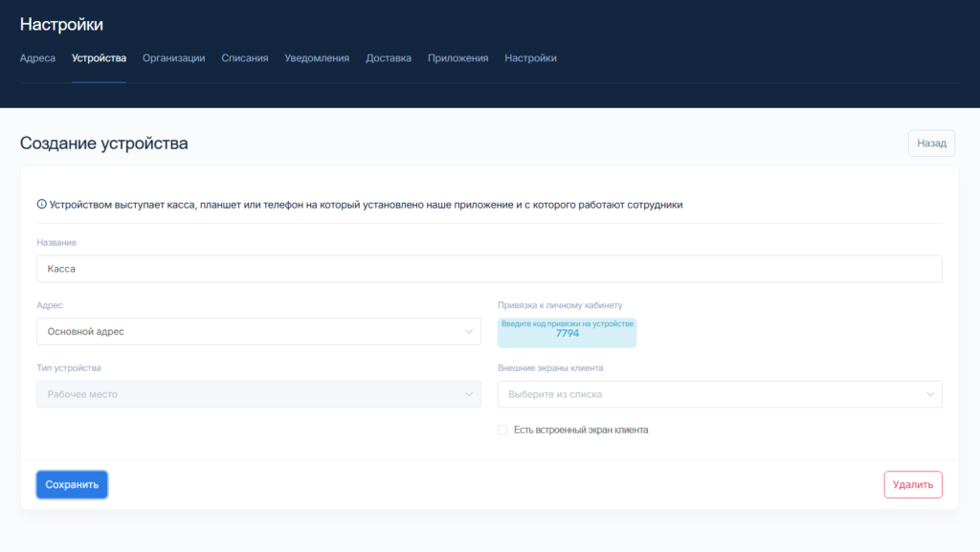Click the info icon beside device description
The image size is (980, 552).
[42, 205]
